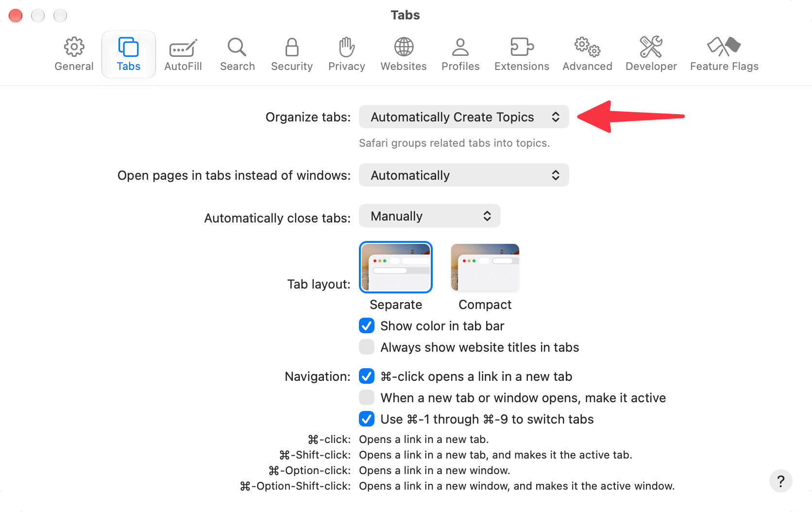Click the 'Navigation:' label

(318, 376)
